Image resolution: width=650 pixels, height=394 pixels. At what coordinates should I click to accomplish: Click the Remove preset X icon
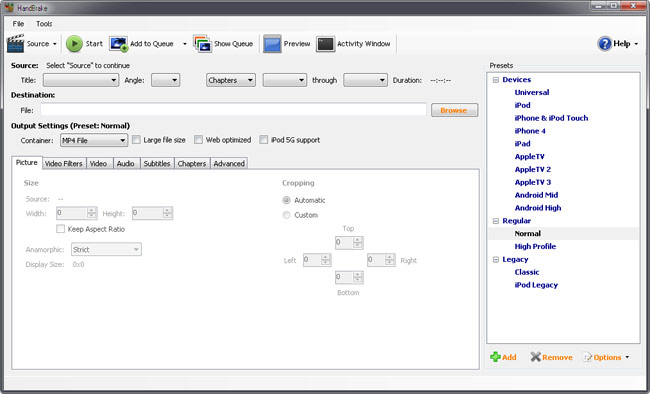pos(536,357)
